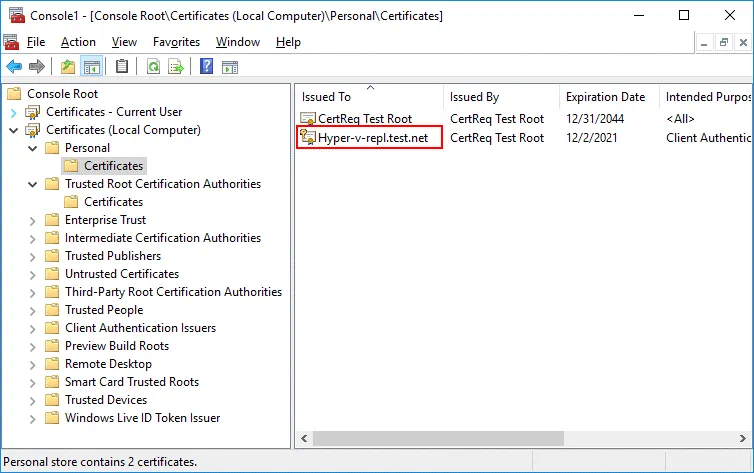Click the Forward arrow in toolbar
754x473 pixels.
[37, 67]
